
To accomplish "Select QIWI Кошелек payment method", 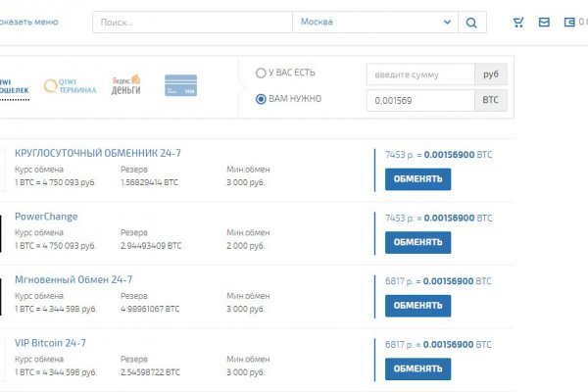I will 15,85.
